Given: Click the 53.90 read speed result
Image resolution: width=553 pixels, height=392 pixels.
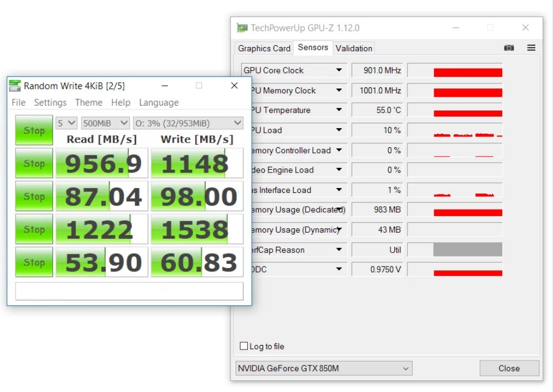Looking at the screenshot, I should (x=102, y=262).
